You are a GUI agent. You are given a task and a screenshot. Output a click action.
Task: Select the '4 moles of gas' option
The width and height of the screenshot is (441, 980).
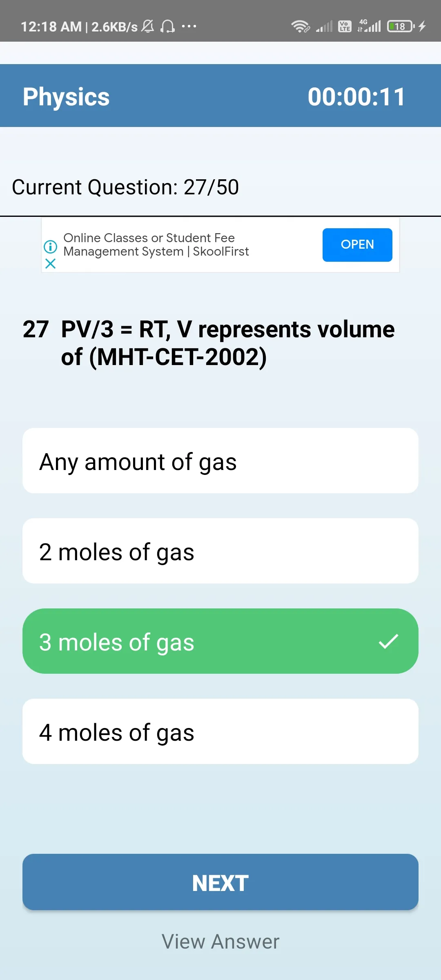[x=220, y=731]
